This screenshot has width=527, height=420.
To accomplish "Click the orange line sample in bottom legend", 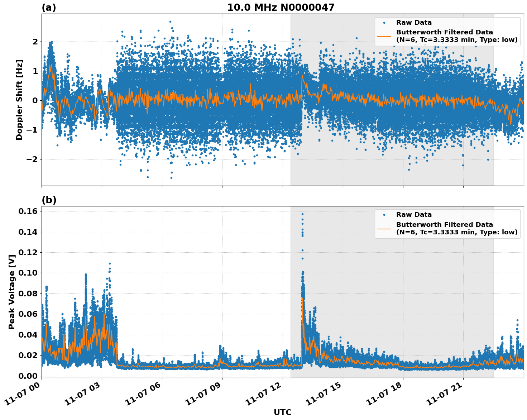I will pyautogui.click(x=384, y=228).
